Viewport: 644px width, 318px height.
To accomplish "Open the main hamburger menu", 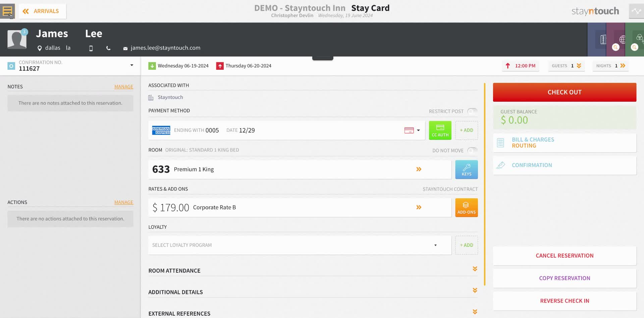I will pyautogui.click(x=7, y=11).
